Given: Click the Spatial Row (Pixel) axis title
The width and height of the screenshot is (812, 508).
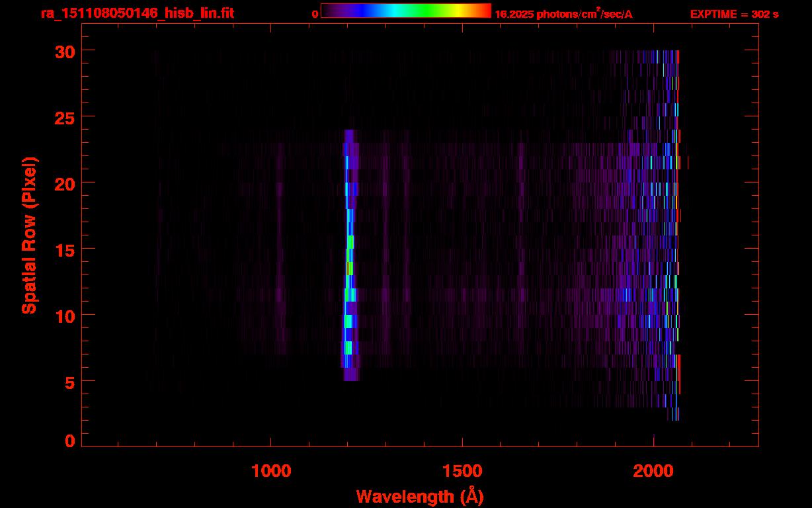Looking at the screenshot, I should pos(29,235).
